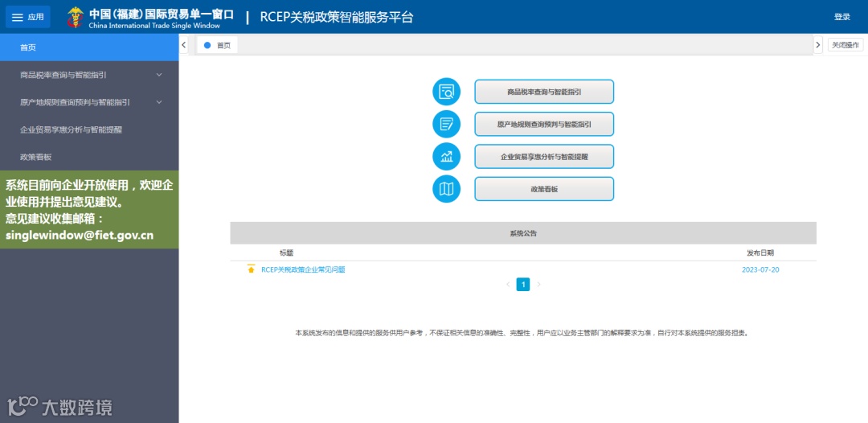Click the 发布日期 column header

pos(760,253)
